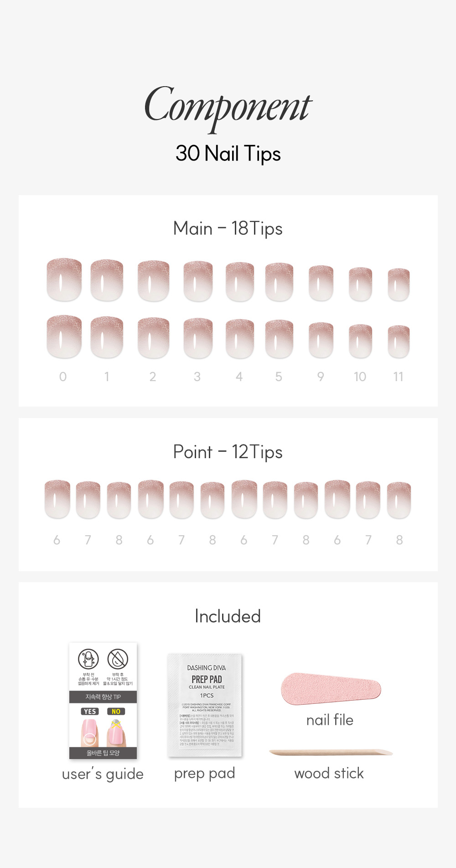Click the "user's guide" label
This screenshot has height=868, width=456.
(103, 774)
